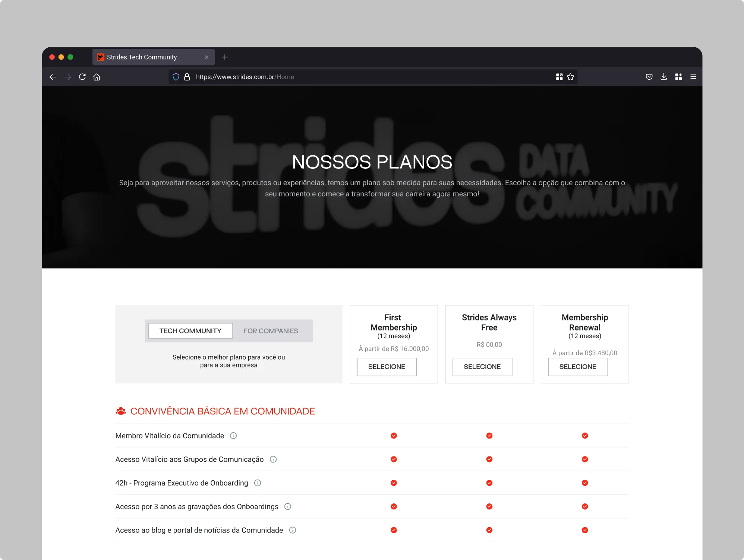744x560 pixels.
Task: Click the padlock site security icon
Action: pos(187,77)
